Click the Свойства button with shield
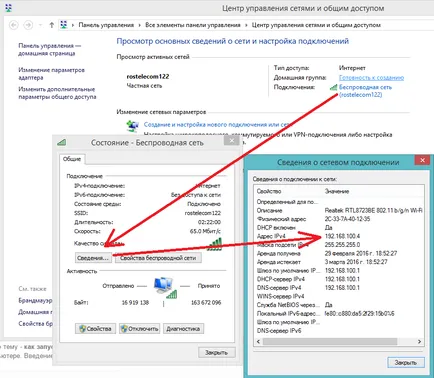This screenshot has height=378, width=434. pos(95,329)
